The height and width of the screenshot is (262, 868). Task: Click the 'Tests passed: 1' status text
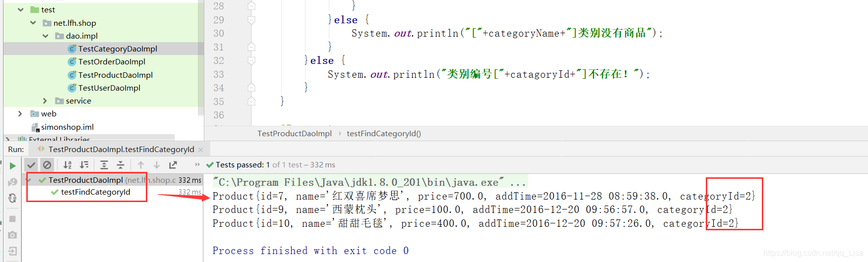(x=243, y=164)
